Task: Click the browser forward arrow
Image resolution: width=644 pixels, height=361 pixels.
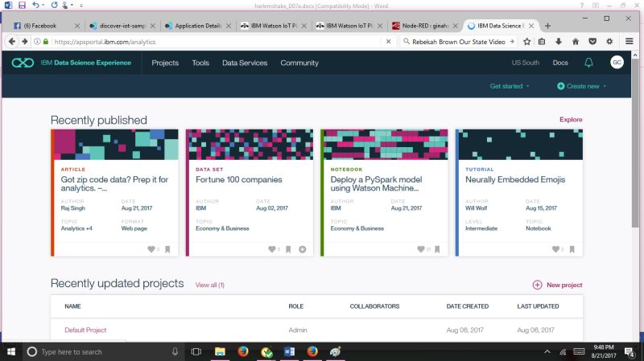Action: coord(25,42)
